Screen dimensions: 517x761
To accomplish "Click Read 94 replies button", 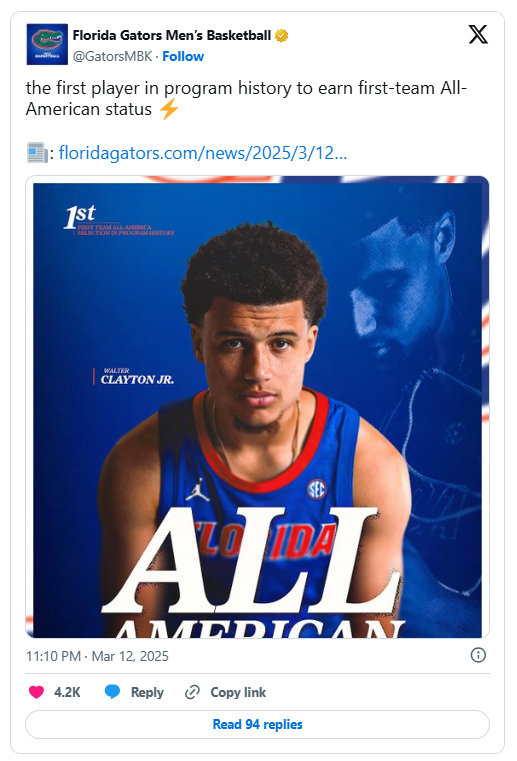I will pos(257,724).
